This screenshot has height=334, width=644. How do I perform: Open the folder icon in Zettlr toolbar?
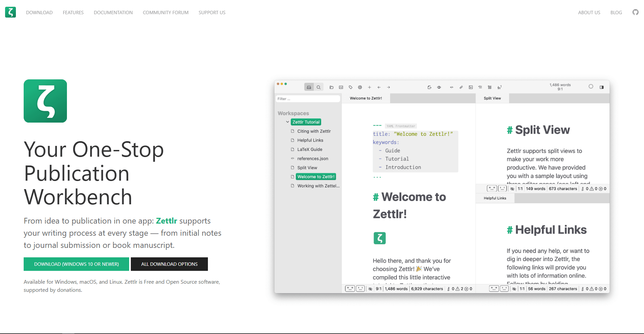pos(332,87)
